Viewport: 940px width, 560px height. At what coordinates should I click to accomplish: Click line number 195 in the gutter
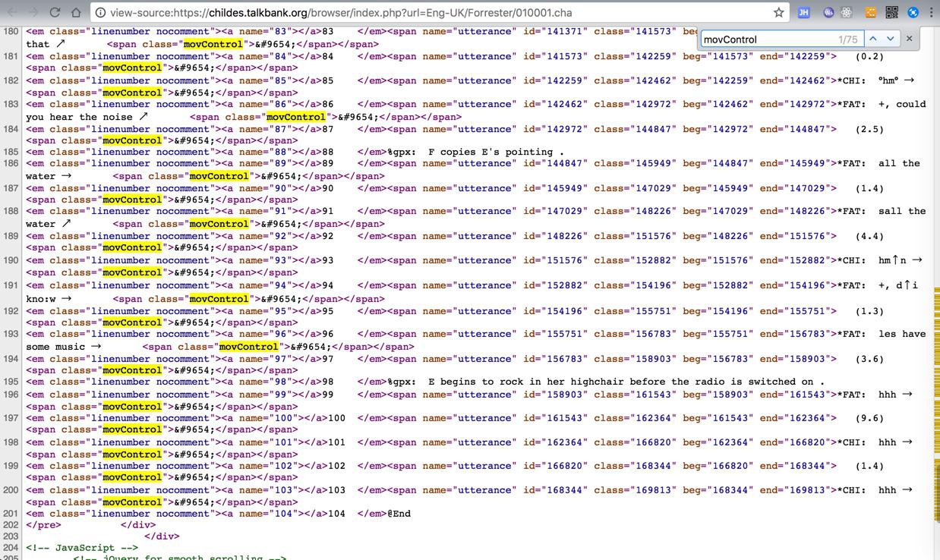click(x=11, y=382)
